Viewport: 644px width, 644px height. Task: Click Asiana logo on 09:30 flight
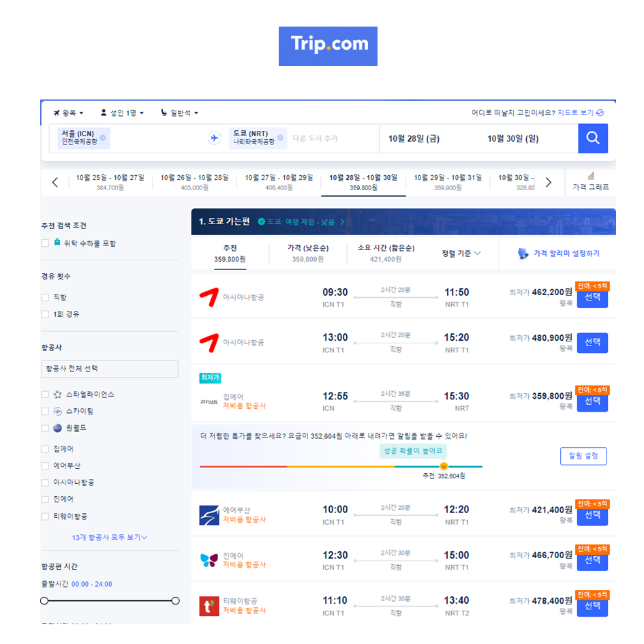pyautogui.click(x=209, y=297)
